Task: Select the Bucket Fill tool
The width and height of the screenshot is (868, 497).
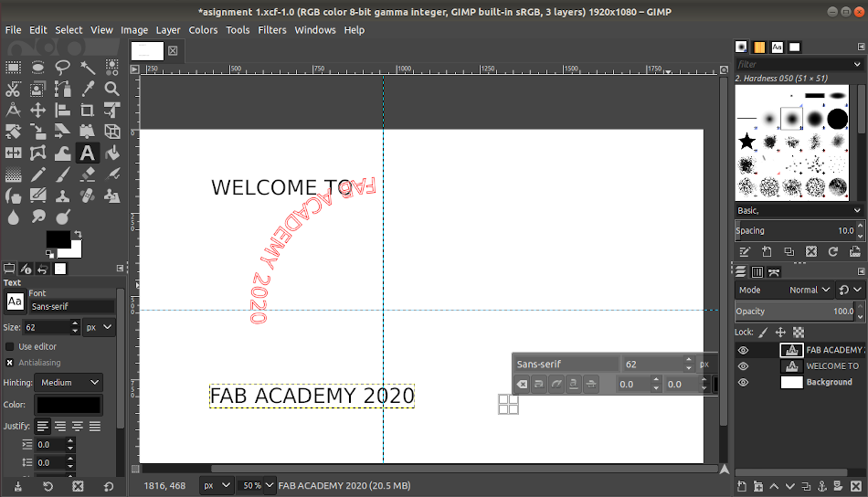Action: click(111, 153)
